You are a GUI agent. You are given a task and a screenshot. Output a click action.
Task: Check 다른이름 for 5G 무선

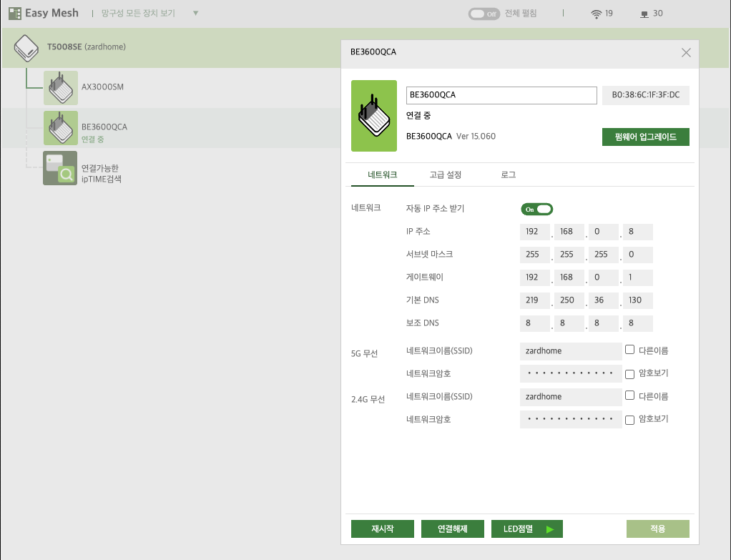click(x=630, y=350)
